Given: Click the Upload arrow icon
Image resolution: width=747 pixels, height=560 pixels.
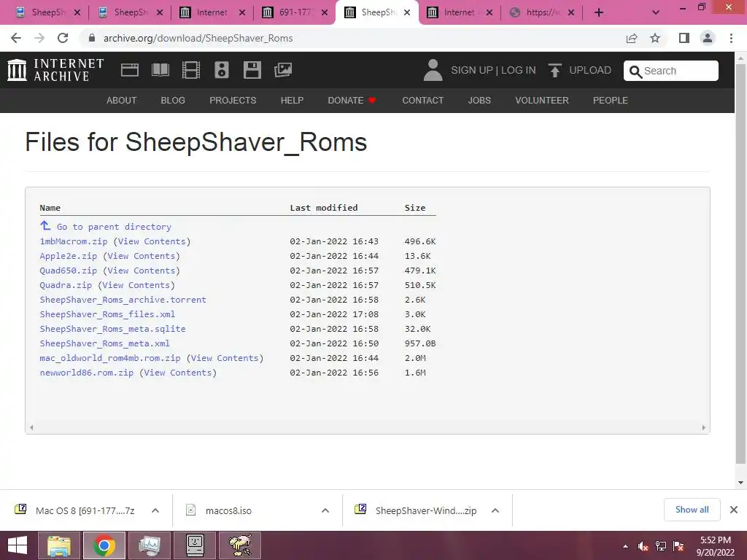Looking at the screenshot, I should (554, 70).
